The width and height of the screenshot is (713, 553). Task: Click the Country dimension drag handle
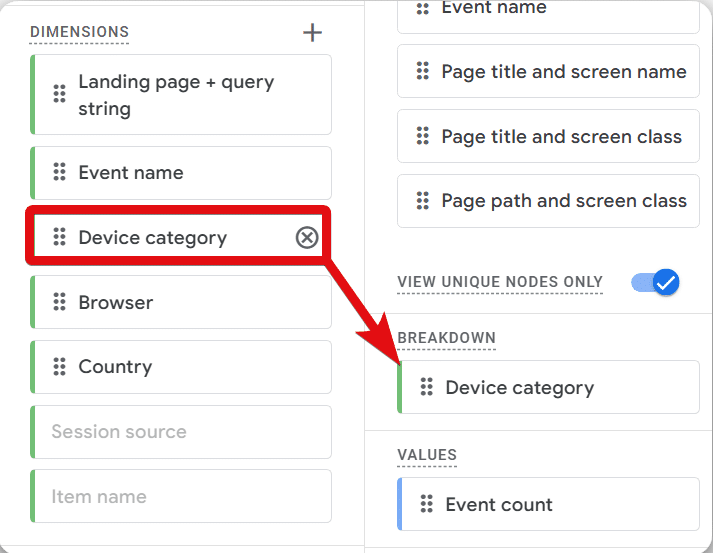[x=60, y=367]
